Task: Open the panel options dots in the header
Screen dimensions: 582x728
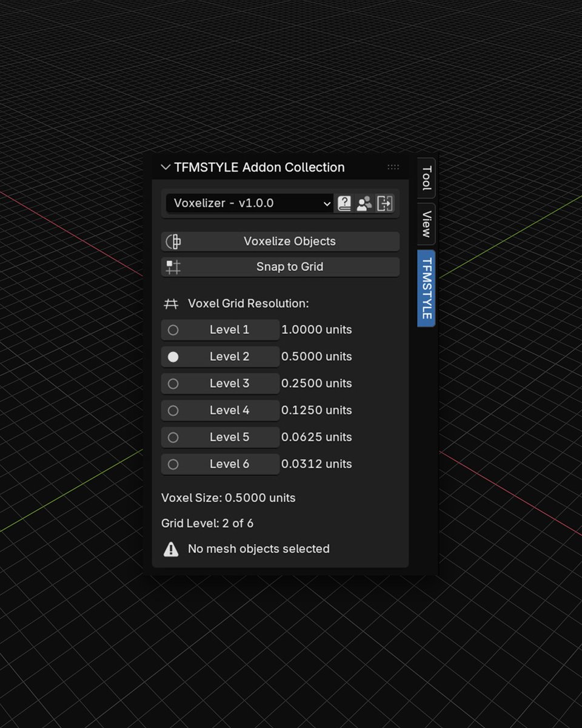Action: coord(393,167)
